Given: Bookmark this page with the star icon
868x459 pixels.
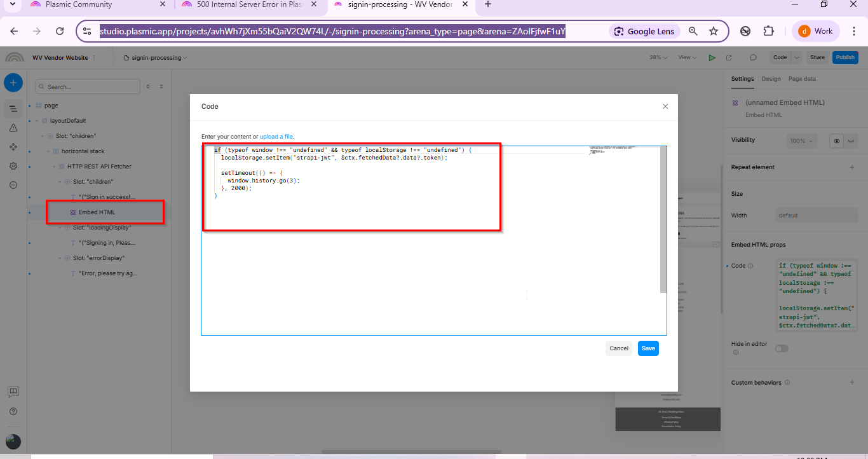Looking at the screenshot, I should [714, 31].
